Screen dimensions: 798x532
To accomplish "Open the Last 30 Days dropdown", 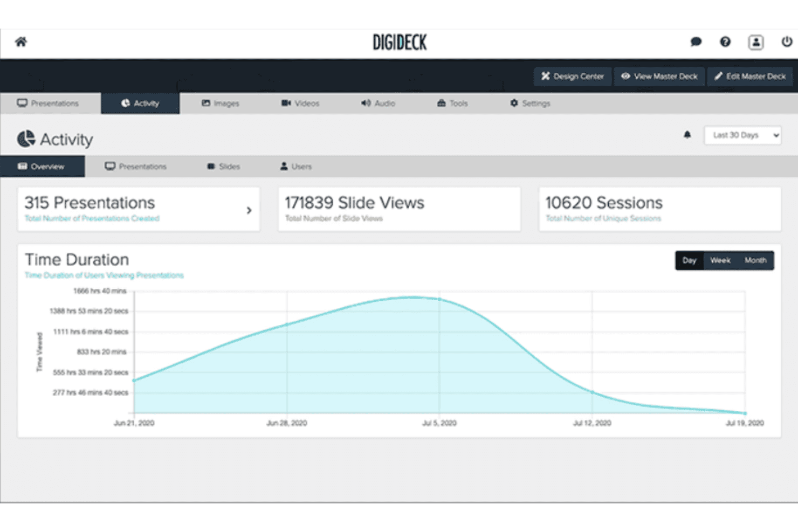I will (x=743, y=135).
